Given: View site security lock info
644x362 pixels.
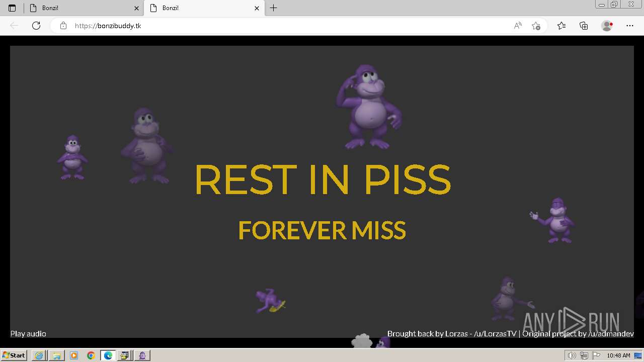Looking at the screenshot, I should pos(63,26).
